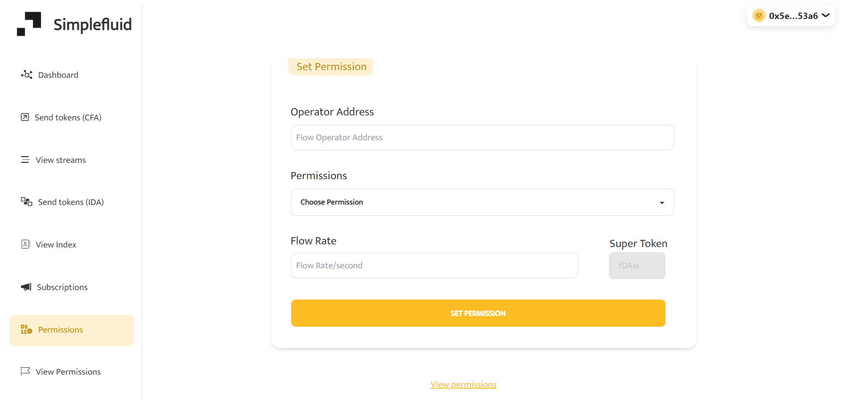Viewport: 868px width, 400px height.
Task: Click the Dashboard nodes icon
Action: pos(27,75)
